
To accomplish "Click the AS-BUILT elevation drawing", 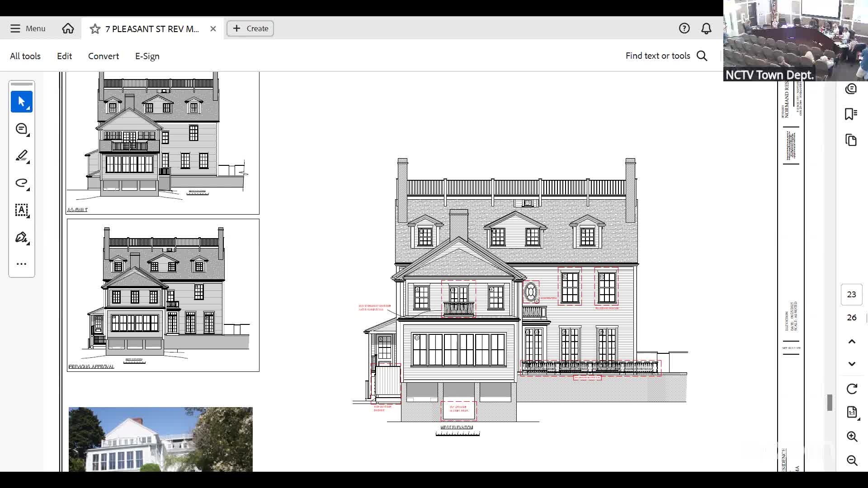I will point(163,143).
